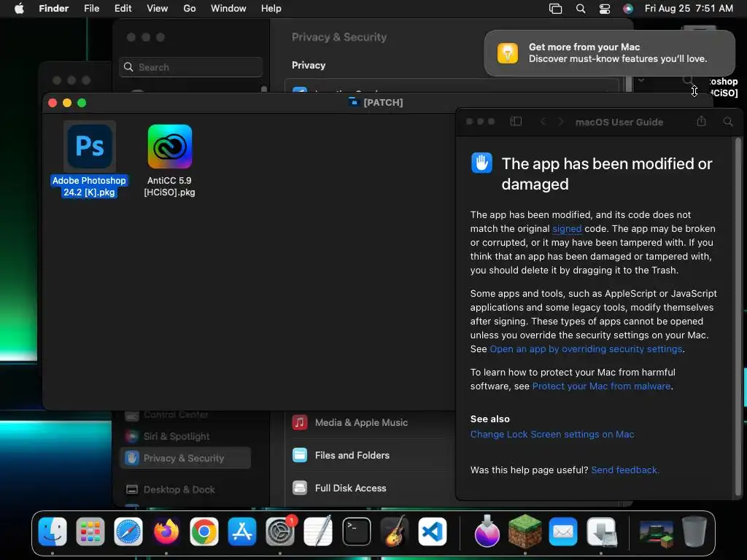Image resolution: width=747 pixels, height=560 pixels.
Task: Launch Safari from the Dock
Action: pyautogui.click(x=128, y=532)
